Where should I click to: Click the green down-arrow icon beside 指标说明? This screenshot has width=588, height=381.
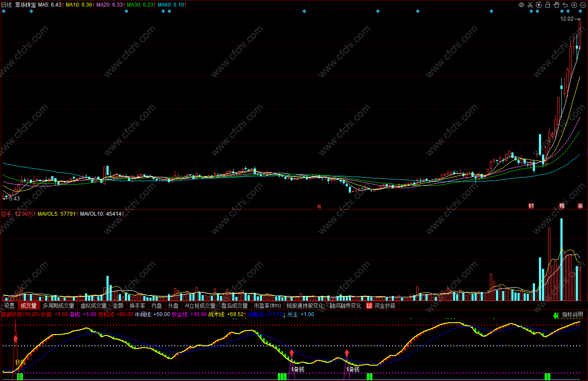point(556,315)
